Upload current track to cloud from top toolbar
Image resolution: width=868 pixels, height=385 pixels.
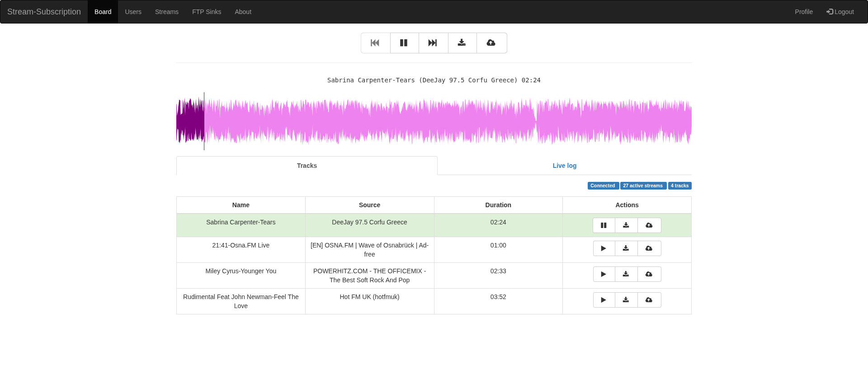492,43
